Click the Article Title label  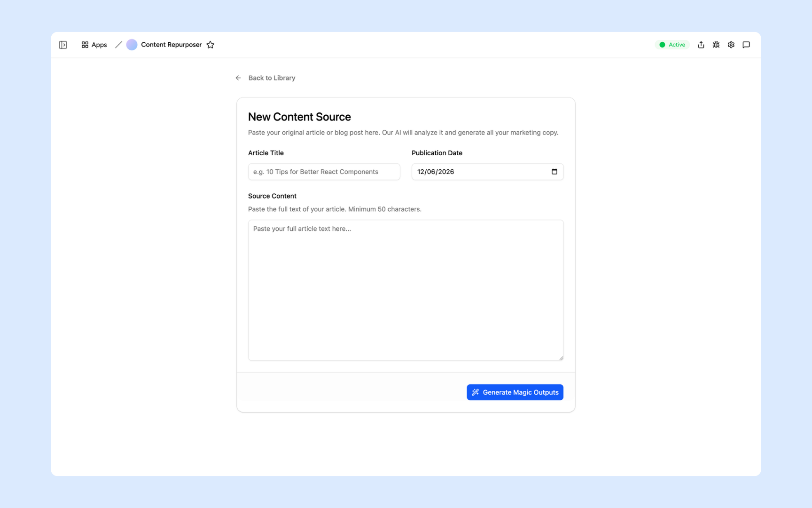266,153
